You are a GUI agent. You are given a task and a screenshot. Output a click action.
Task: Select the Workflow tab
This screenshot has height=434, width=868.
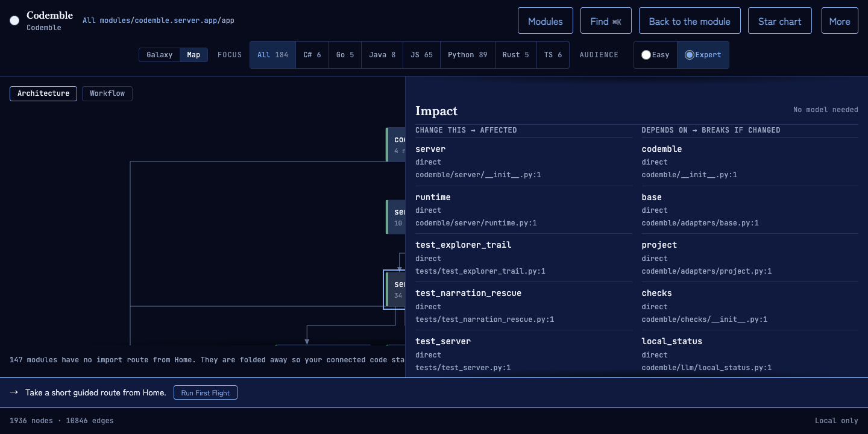tap(107, 93)
